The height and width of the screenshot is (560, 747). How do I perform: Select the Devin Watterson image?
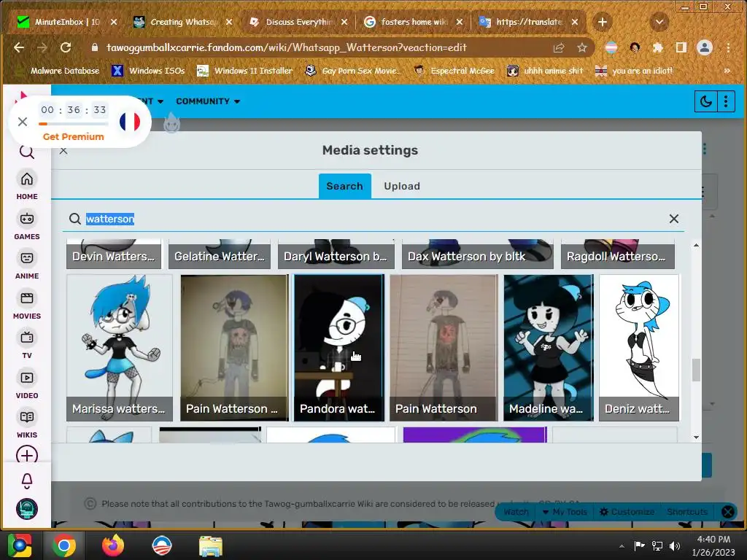[114, 254]
